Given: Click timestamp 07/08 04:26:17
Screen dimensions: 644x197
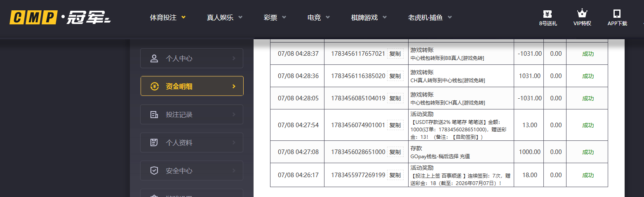Looking at the screenshot, I should pyautogui.click(x=298, y=175).
